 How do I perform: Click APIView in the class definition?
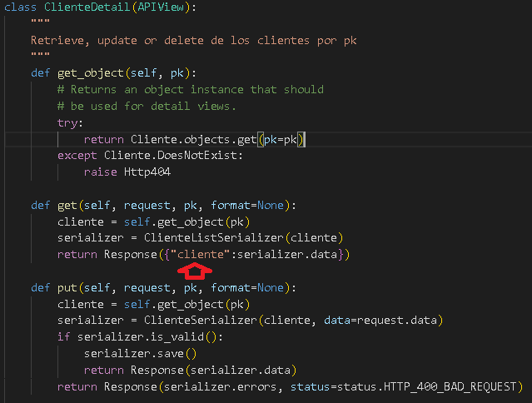point(161,7)
